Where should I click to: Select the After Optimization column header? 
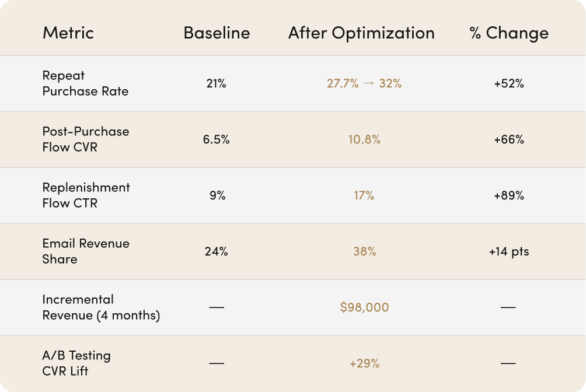point(361,33)
